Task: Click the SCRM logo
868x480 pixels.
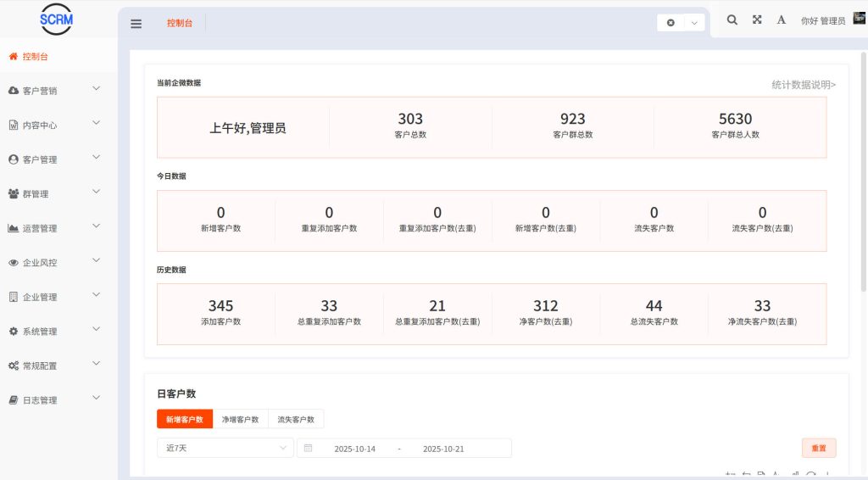Action: click(x=57, y=19)
